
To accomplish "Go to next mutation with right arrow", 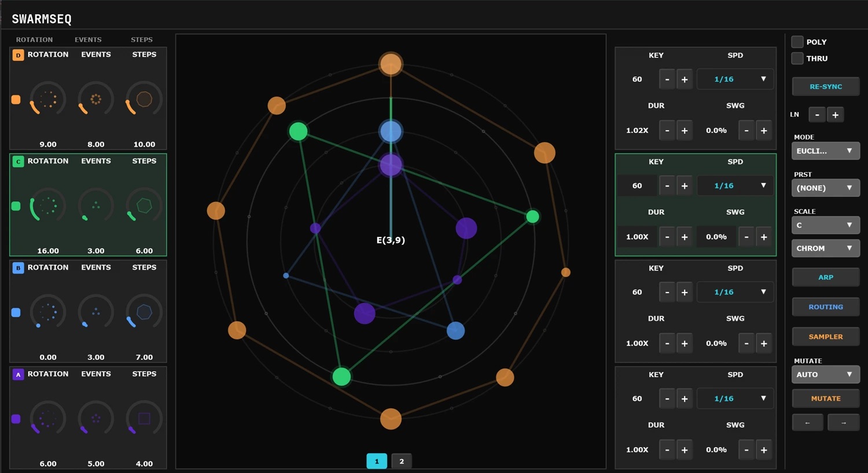I will point(844,423).
